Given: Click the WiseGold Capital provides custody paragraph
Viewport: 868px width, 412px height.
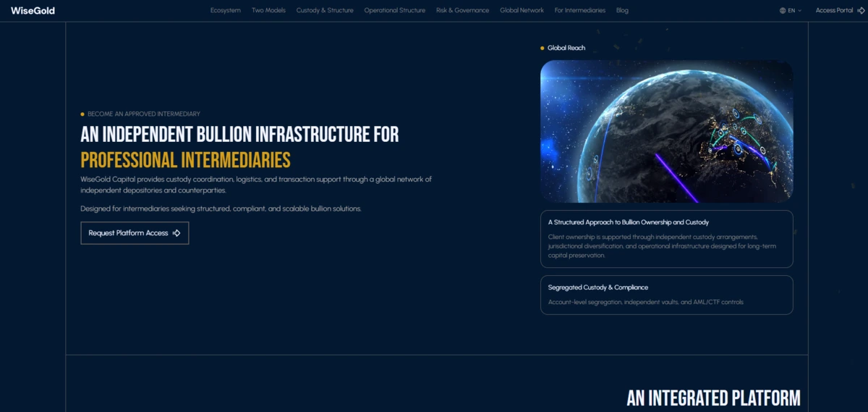Looking at the screenshot, I should click(256, 185).
